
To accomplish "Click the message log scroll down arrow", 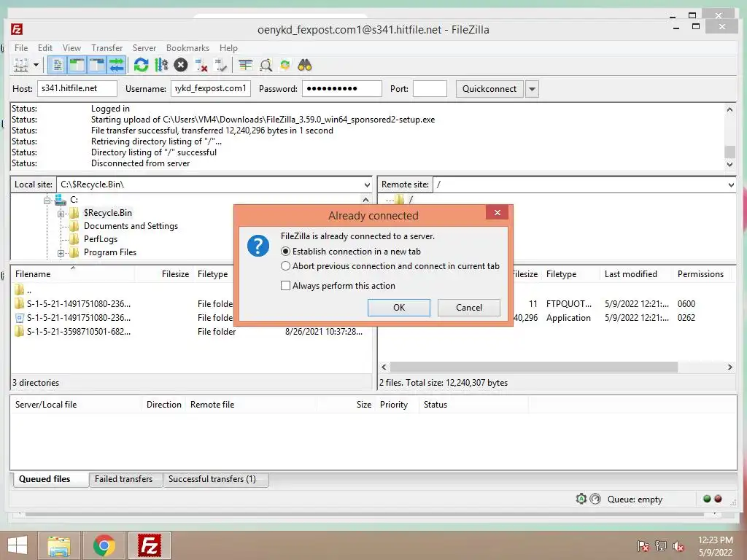I will click(x=729, y=164).
